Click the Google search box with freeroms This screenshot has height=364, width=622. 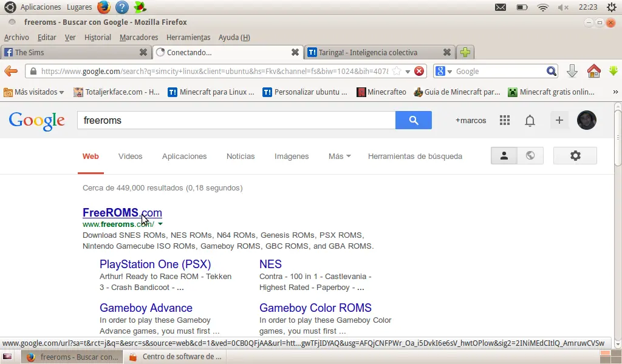click(236, 120)
